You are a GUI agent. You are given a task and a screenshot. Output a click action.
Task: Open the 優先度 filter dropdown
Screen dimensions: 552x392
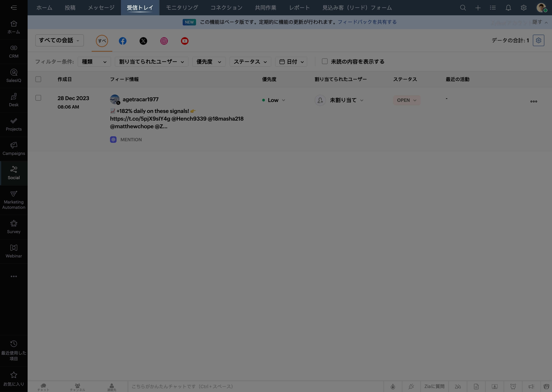point(209,62)
